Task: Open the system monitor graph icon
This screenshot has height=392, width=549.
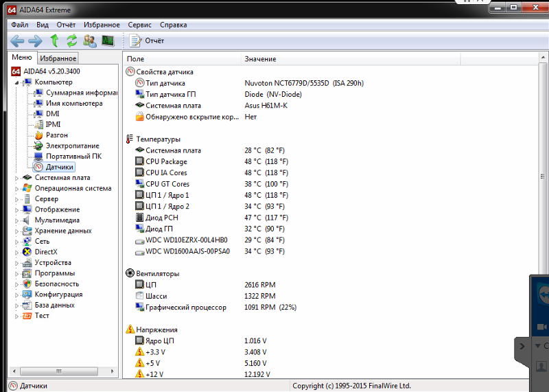Action: (x=108, y=41)
